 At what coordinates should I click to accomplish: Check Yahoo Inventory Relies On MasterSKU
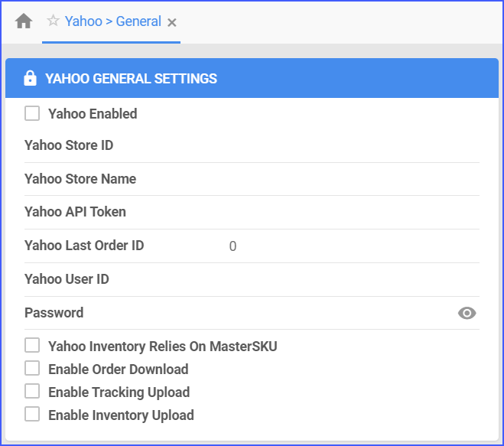tap(32, 346)
